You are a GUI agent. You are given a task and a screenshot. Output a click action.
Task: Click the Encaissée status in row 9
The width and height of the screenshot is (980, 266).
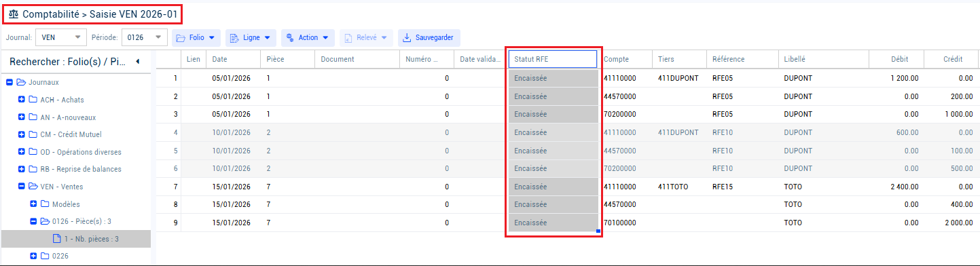click(x=553, y=223)
